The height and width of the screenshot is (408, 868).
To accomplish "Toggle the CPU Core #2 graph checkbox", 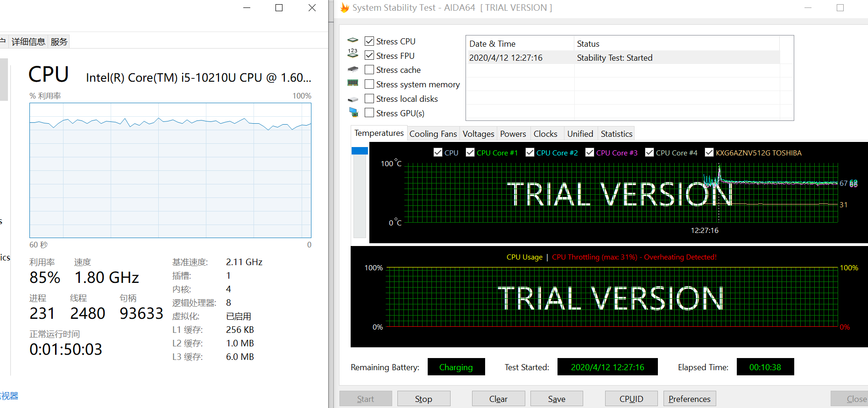I will [x=530, y=152].
